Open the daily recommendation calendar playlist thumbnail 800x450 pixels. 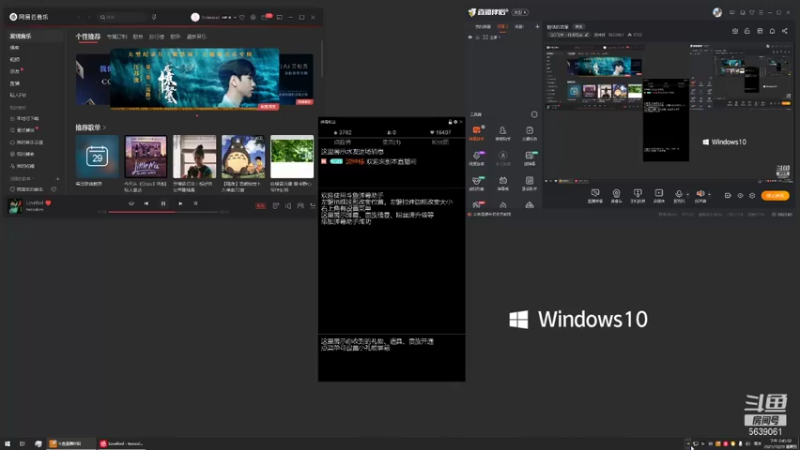[97, 157]
